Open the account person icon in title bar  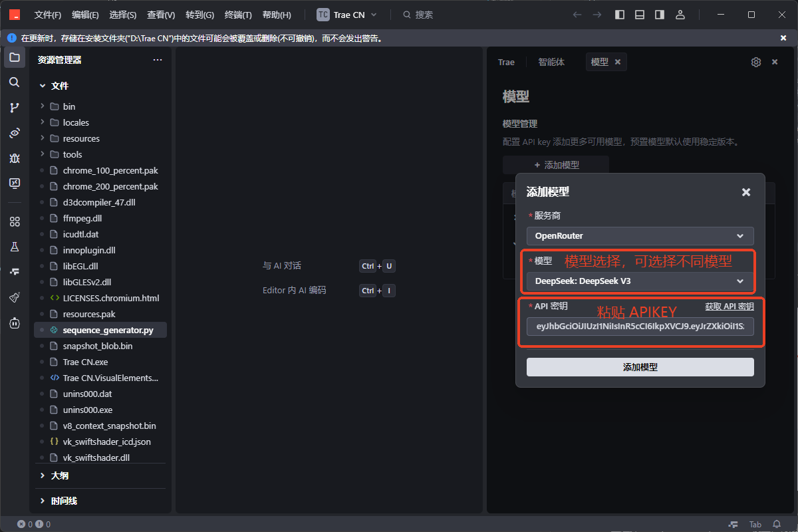680,15
